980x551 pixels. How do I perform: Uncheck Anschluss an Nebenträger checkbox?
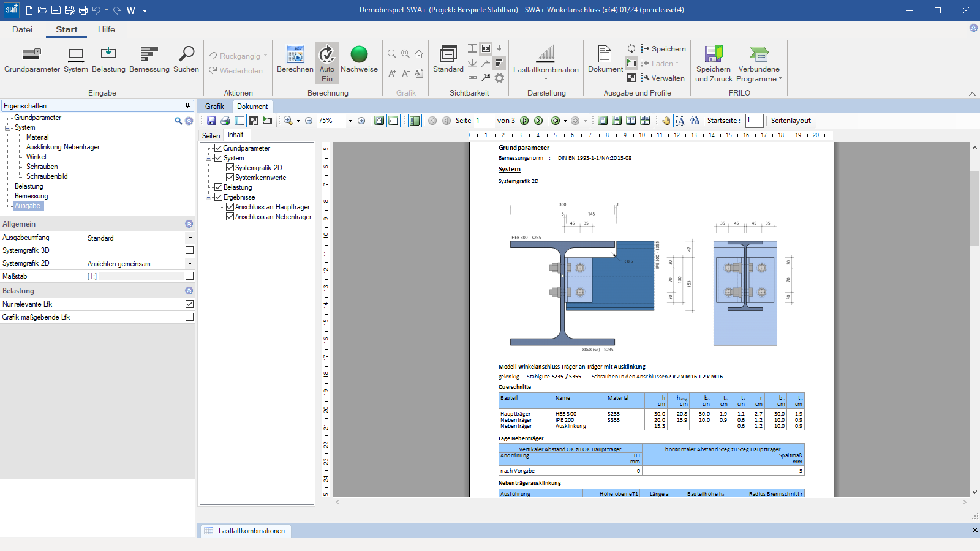pyautogui.click(x=230, y=217)
